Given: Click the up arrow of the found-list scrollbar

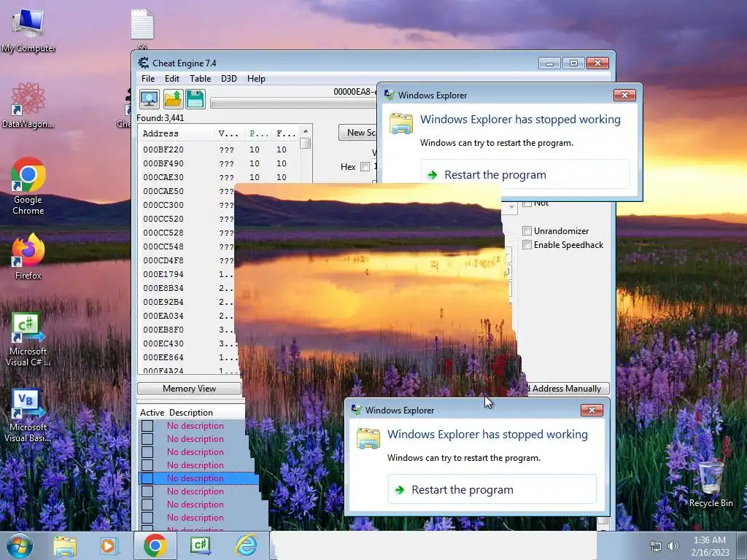Looking at the screenshot, I should pos(306,131).
